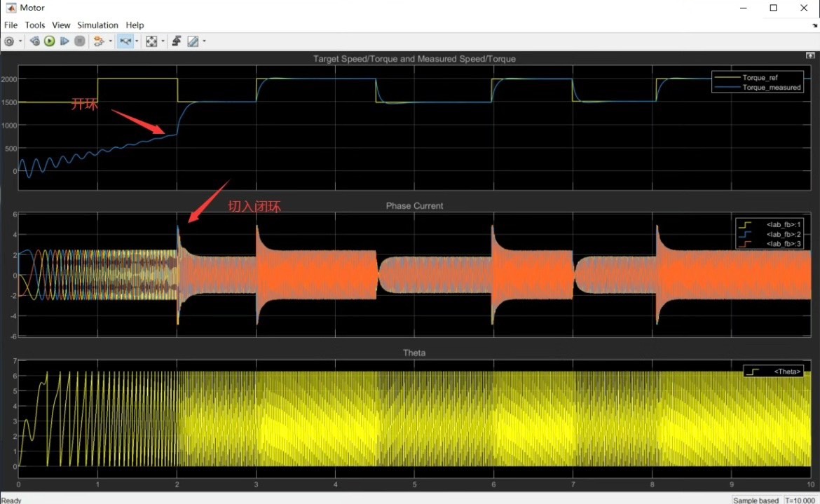Maximize the Motor scope window
The height and width of the screenshot is (504, 820).
(x=774, y=8)
